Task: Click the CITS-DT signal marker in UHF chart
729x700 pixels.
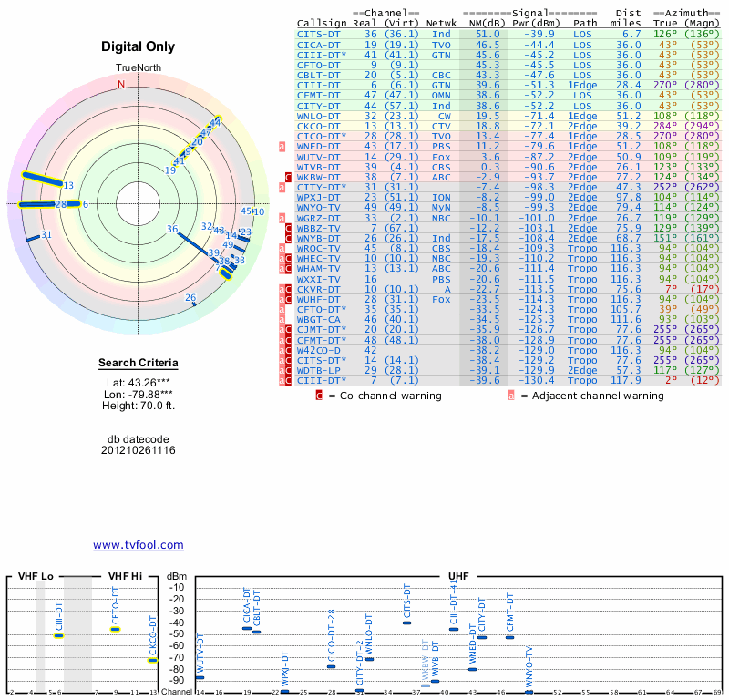Action: pos(407,623)
